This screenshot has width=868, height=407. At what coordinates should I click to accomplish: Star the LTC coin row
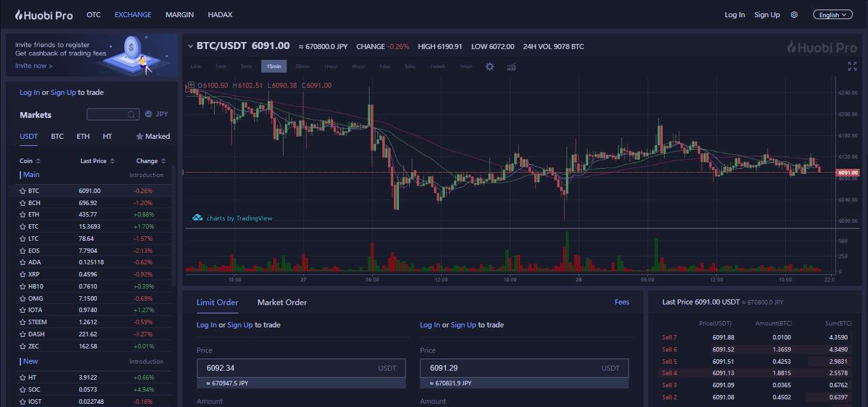click(23, 239)
